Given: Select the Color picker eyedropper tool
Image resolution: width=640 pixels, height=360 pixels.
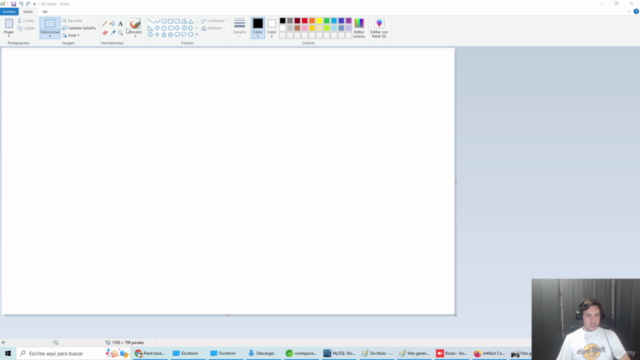Looking at the screenshot, I should coord(112,33).
